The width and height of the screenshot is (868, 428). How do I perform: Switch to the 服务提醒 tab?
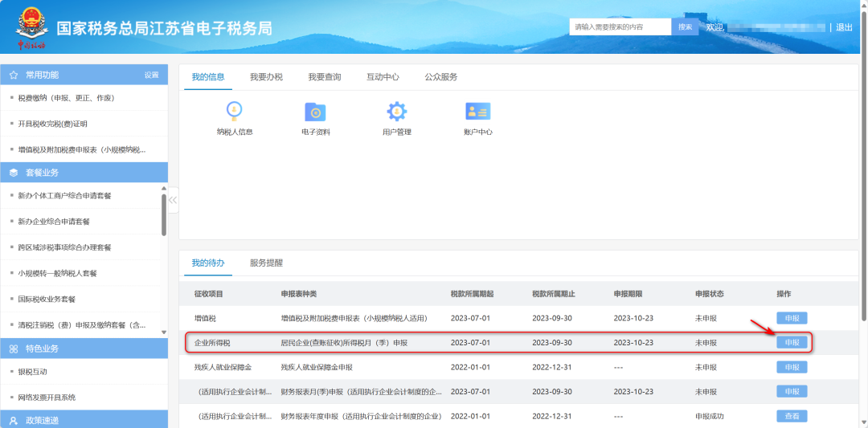266,263
